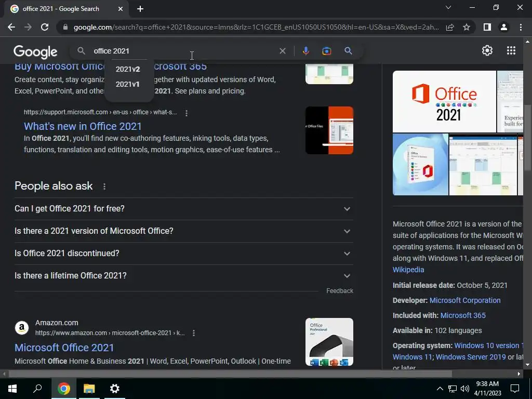Search by voice microphone icon
The width and height of the screenshot is (532, 399).
coord(305,51)
